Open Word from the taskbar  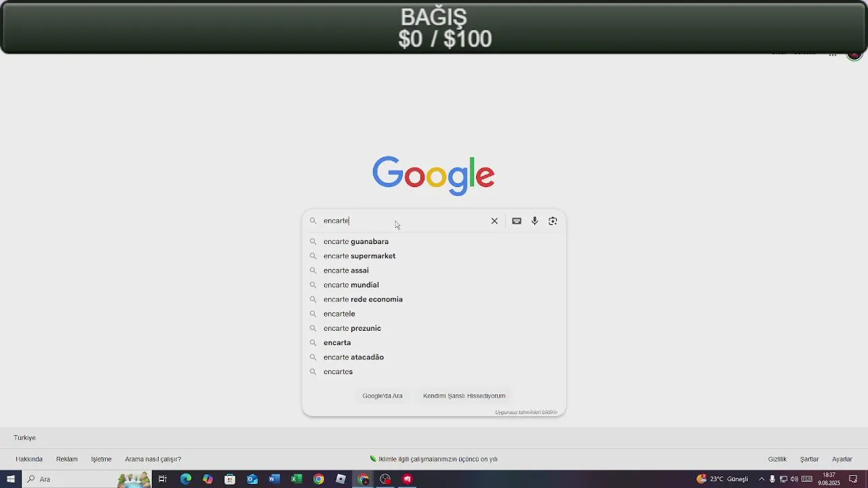[274, 479]
